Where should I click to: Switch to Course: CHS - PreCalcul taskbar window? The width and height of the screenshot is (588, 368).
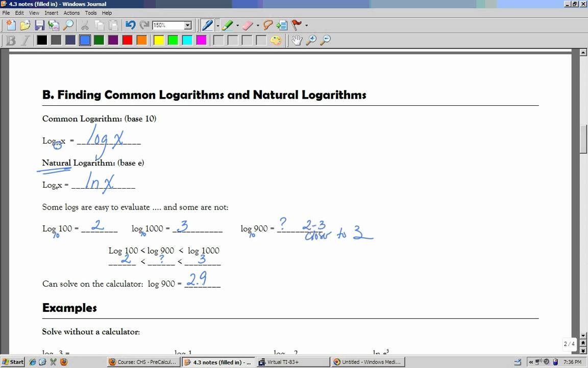(x=143, y=362)
